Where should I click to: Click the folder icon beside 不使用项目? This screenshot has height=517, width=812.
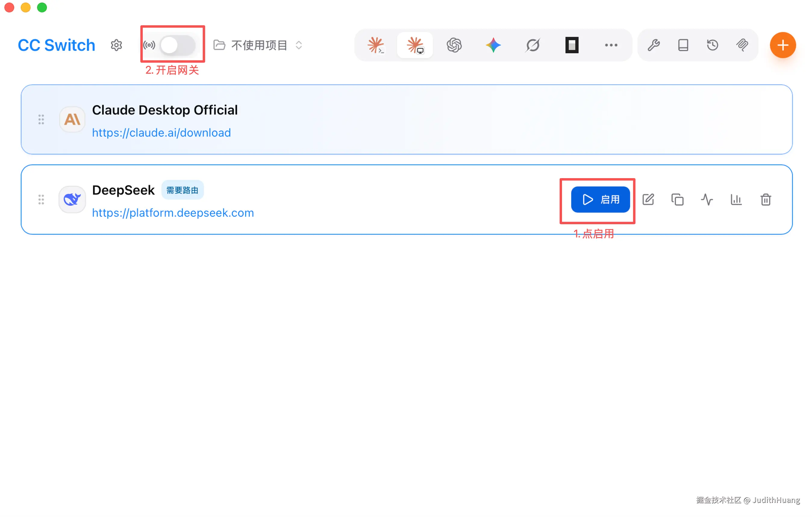tap(219, 45)
